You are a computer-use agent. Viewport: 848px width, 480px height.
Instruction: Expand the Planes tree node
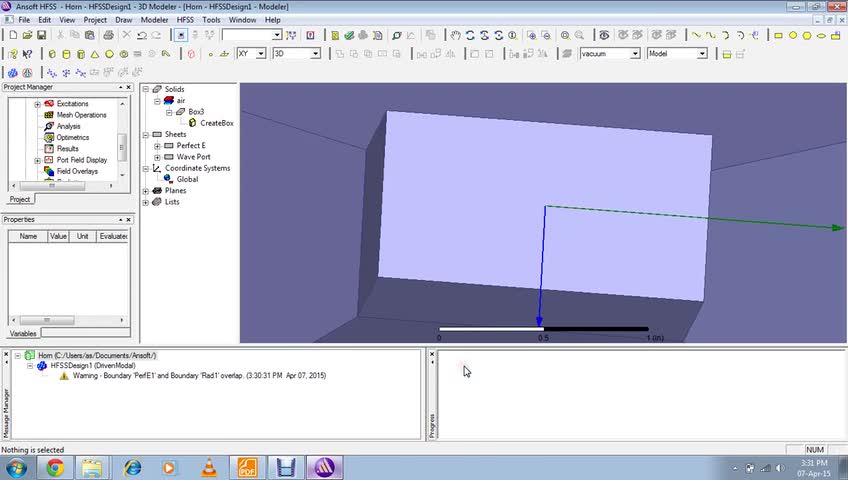[145, 191]
